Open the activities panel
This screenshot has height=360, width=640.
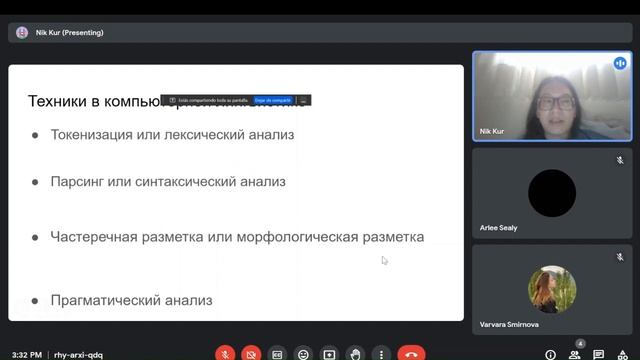coord(623,355)
